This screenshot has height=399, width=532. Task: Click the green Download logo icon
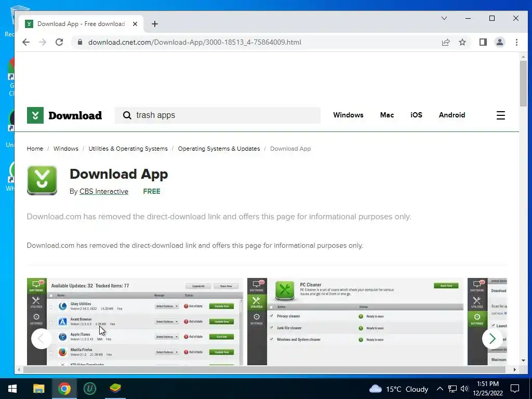pos(35,115)
